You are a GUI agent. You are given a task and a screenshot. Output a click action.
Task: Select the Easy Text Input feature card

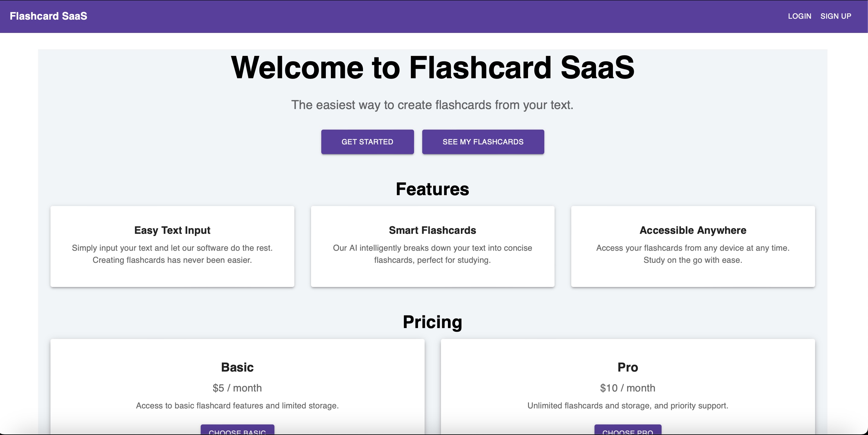coord(172,246)
